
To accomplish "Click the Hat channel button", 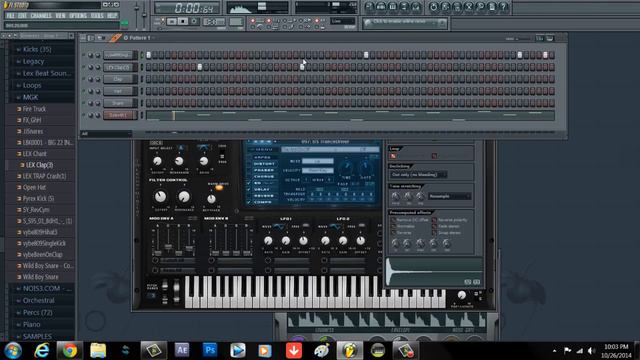I will [118, 91].
